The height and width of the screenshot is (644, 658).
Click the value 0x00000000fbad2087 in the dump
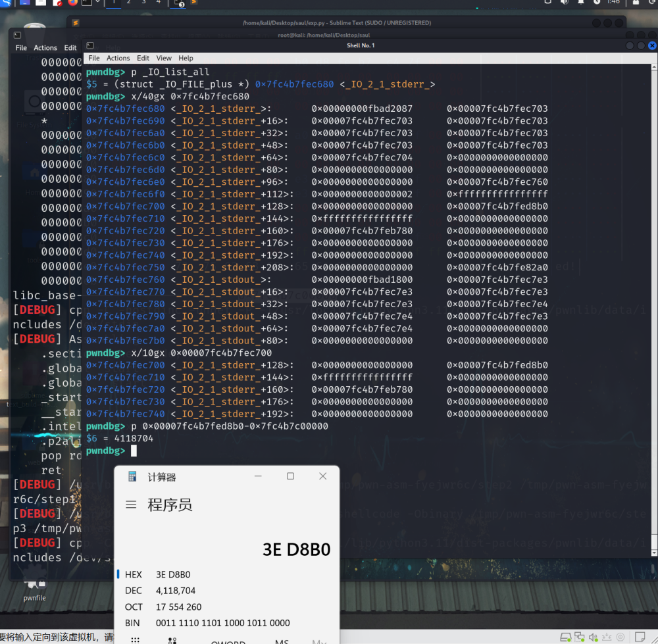coord(362,109)
